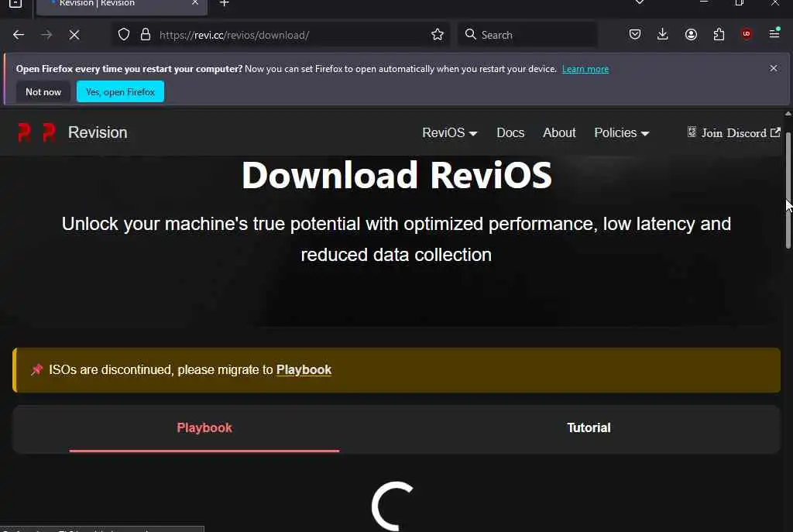Select the Playbook tab
The image size is (793, 532).
pyautogui.click(x=204, y=427)
